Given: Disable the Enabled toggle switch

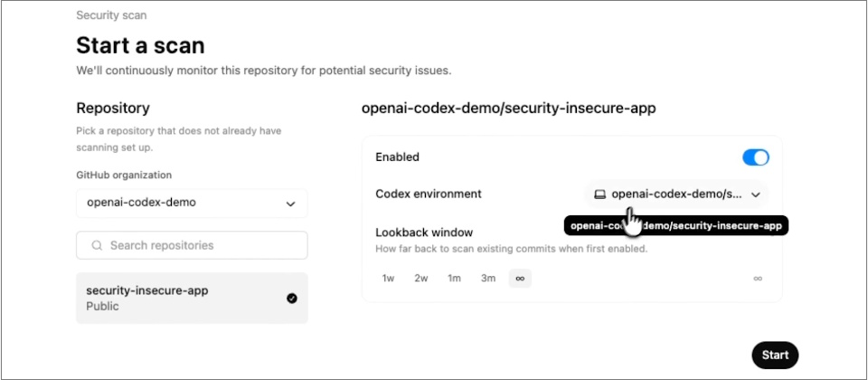Looking at the screenshot, I should [755, 157].
